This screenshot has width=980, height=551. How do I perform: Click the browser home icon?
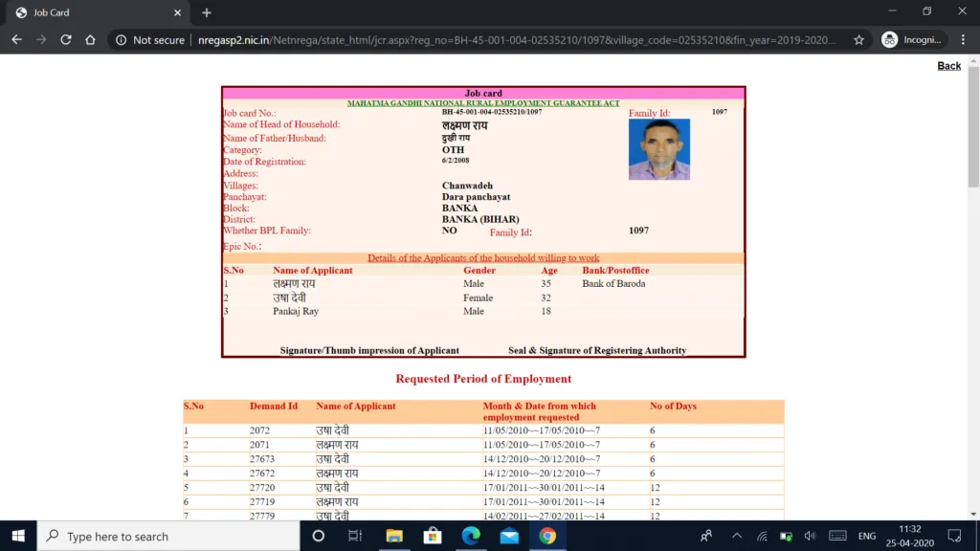point(91,40)
